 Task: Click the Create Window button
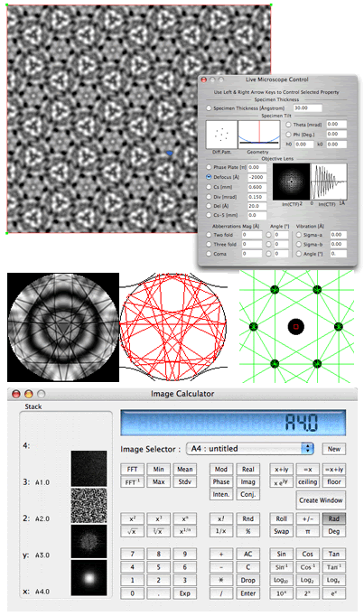[321, 500]
